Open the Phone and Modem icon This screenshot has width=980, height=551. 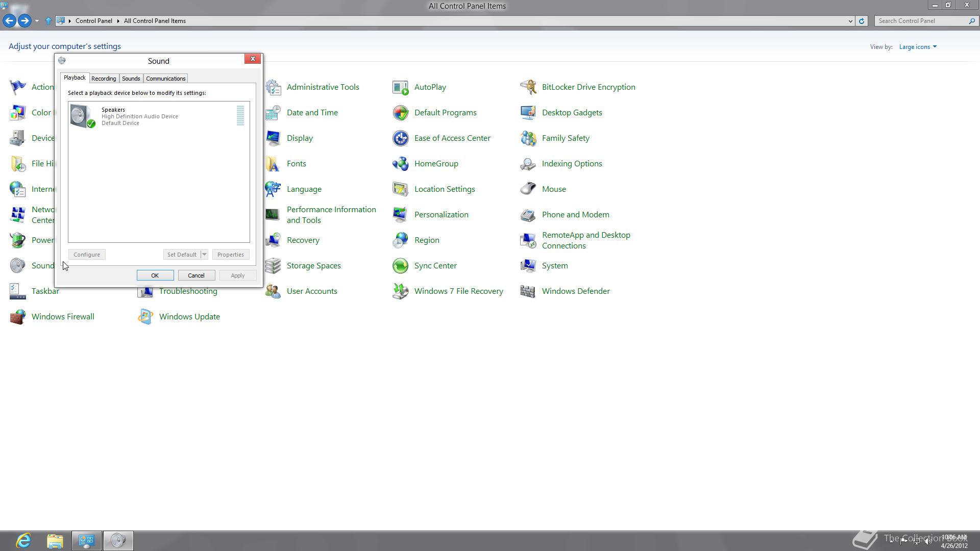click(528, 215)
